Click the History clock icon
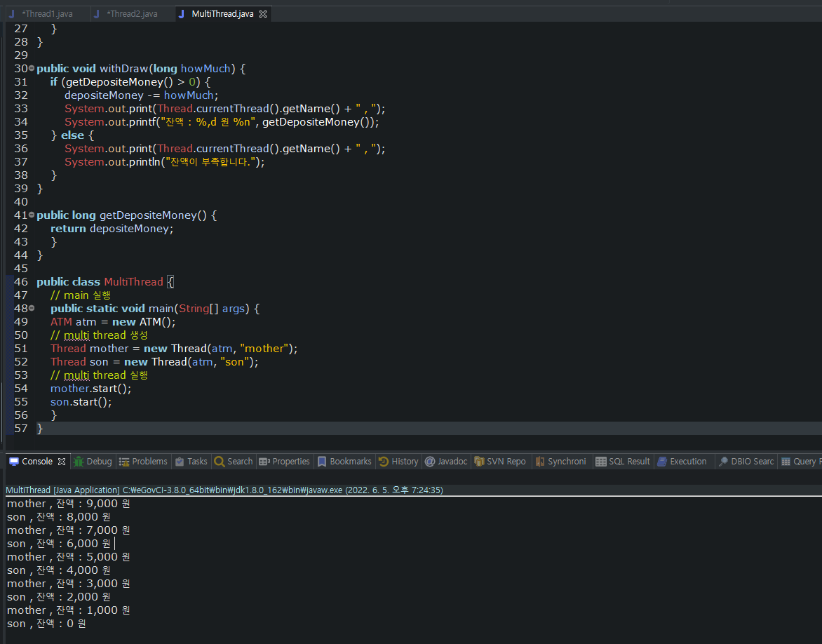 (x=384, y=462)
